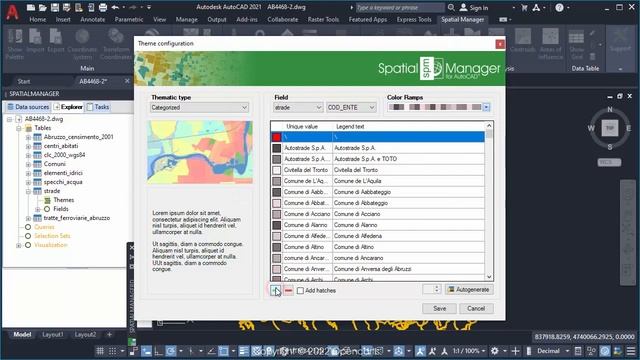Viewport: 640px width, 360px height.
Task: Switch to the Layout1 tab
Action: (53, 334)
